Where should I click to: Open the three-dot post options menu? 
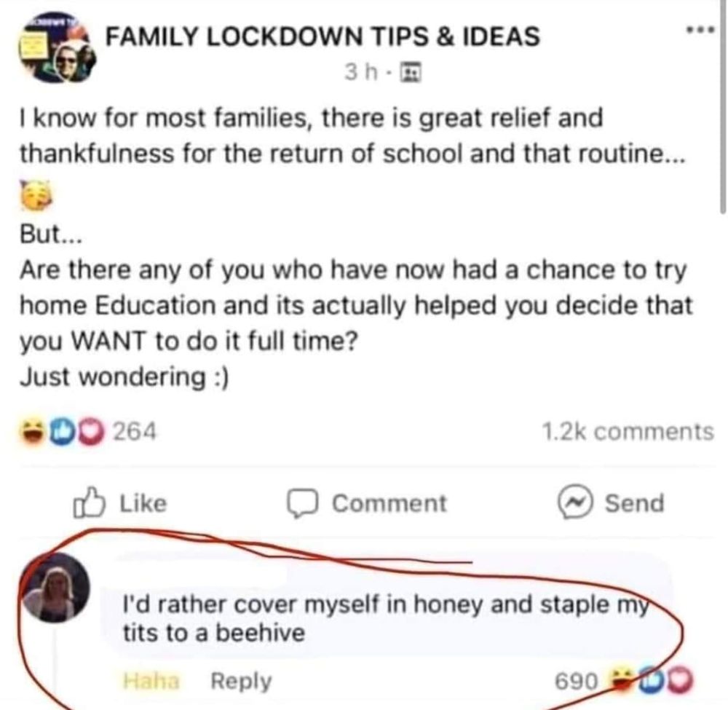point(700,31)
